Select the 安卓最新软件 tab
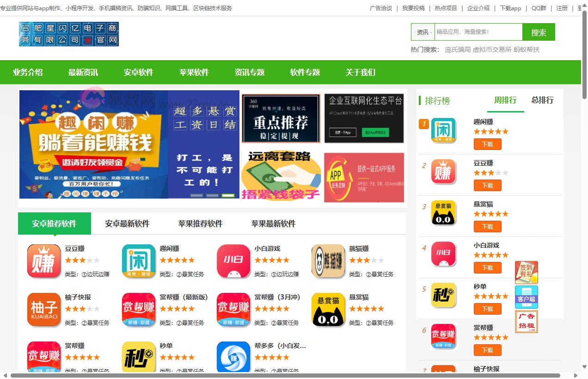This screenshot has height=379, width=588. [x=127, y=224]
